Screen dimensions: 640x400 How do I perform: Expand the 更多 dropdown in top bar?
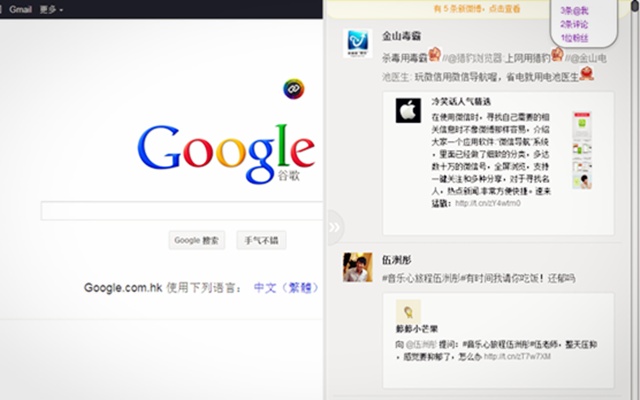pyautogui.click(x=51, y=9)
